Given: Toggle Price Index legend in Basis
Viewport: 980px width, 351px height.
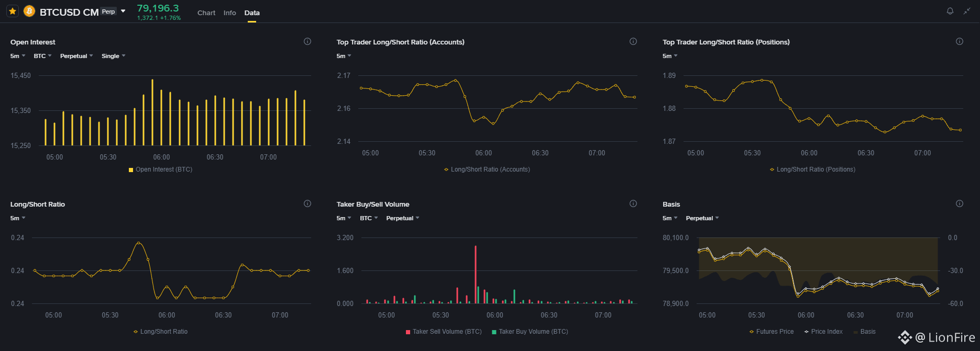Looking at the screenshot, I should tap(823, 332).
